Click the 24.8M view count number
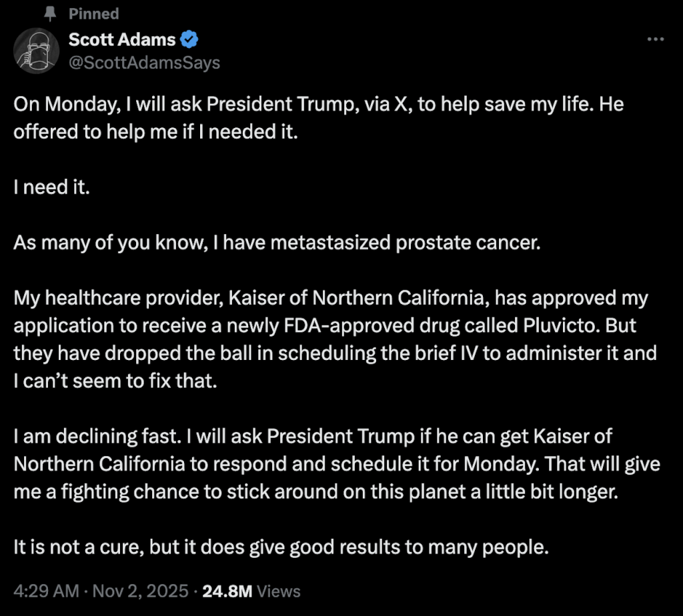The image size is (683, 616). click(227, 591)
